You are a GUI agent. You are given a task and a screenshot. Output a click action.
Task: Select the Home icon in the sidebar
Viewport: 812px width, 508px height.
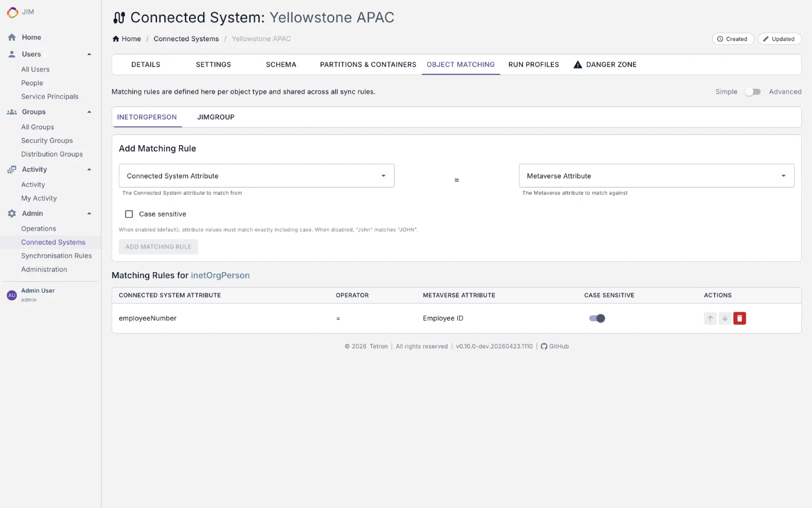click(11, 37)
